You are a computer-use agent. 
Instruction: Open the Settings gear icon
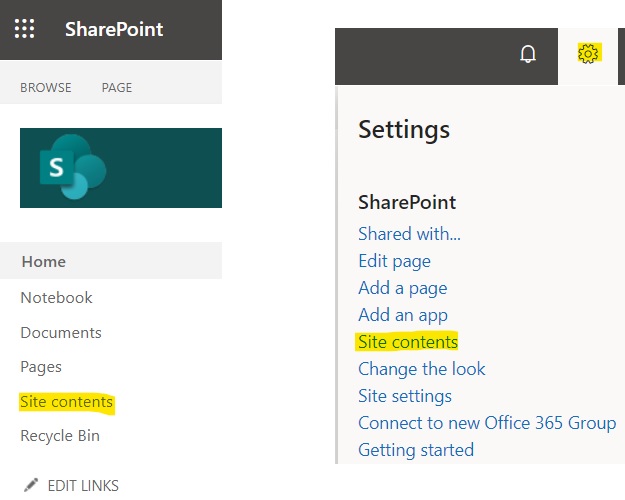coord(588,55)
